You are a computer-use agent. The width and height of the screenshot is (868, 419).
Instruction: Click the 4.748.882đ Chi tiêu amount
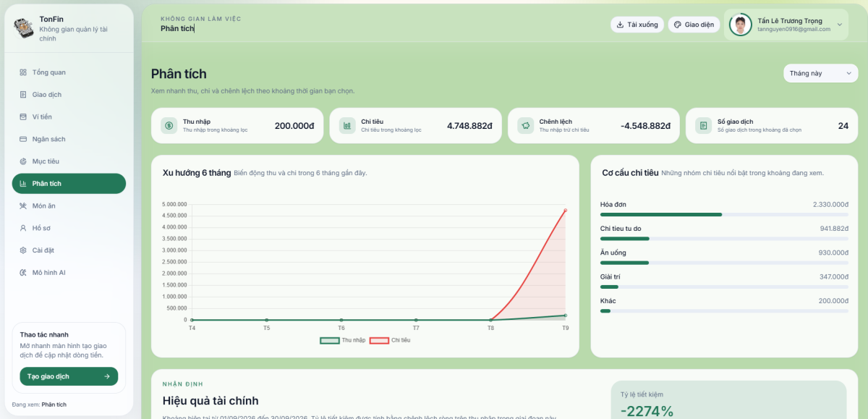pos(469,126)
